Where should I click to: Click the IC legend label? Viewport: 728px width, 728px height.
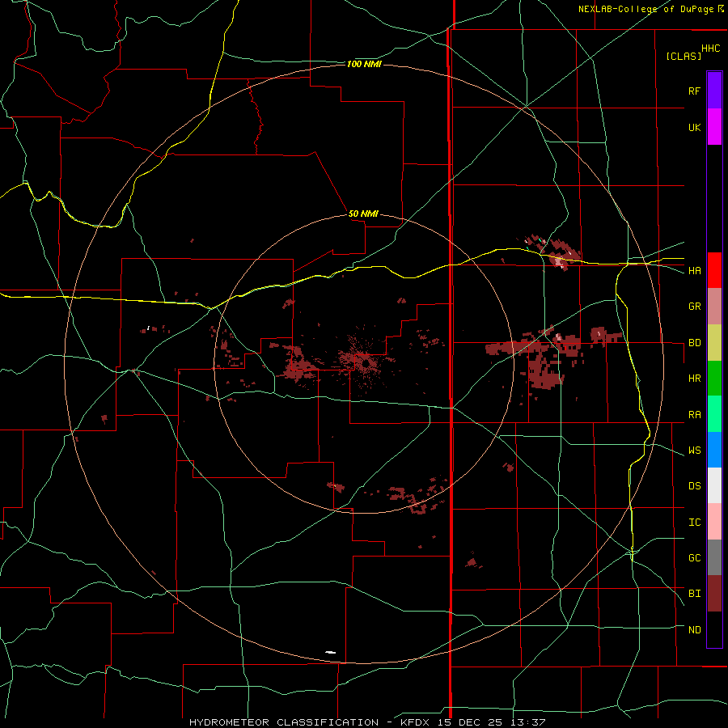(x=694, y=523)
